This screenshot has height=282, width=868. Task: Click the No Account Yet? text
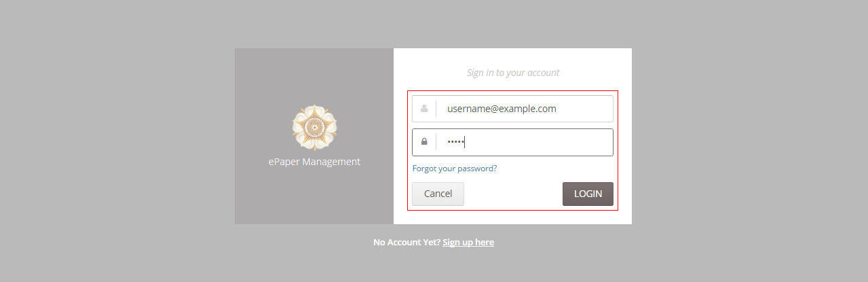pos(407,243)
